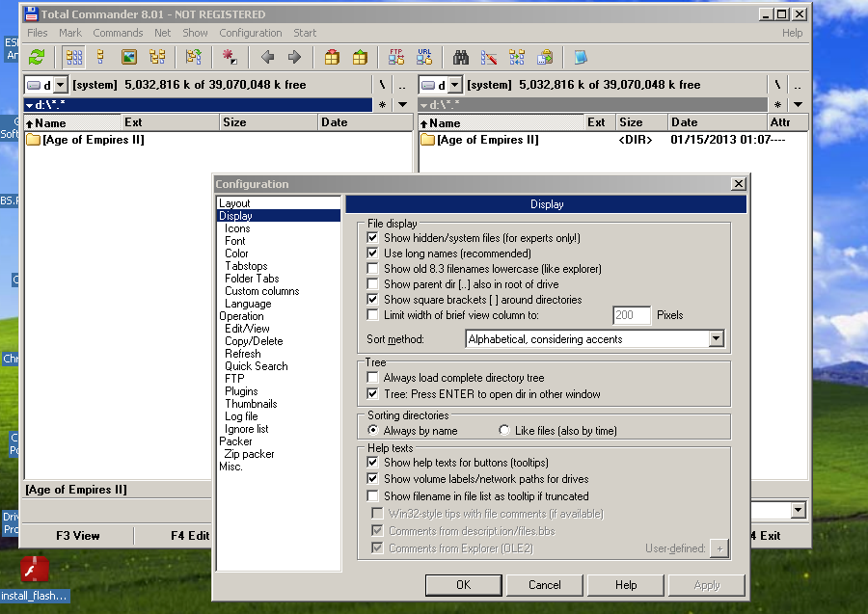Click the OK button in Configuration

(x=463, y=584)
